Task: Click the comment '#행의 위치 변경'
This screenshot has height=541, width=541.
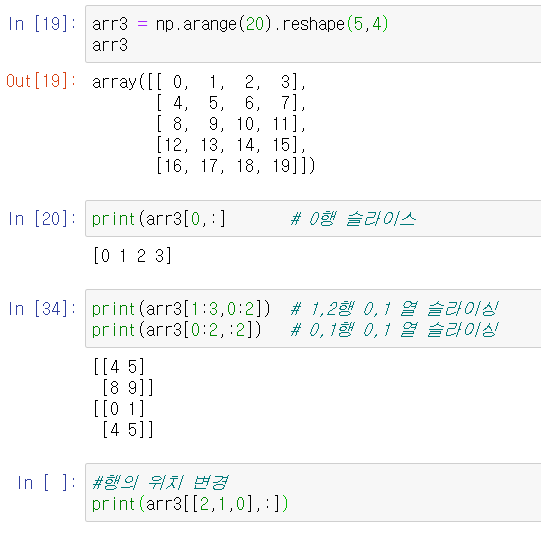Action: (160, 482)
